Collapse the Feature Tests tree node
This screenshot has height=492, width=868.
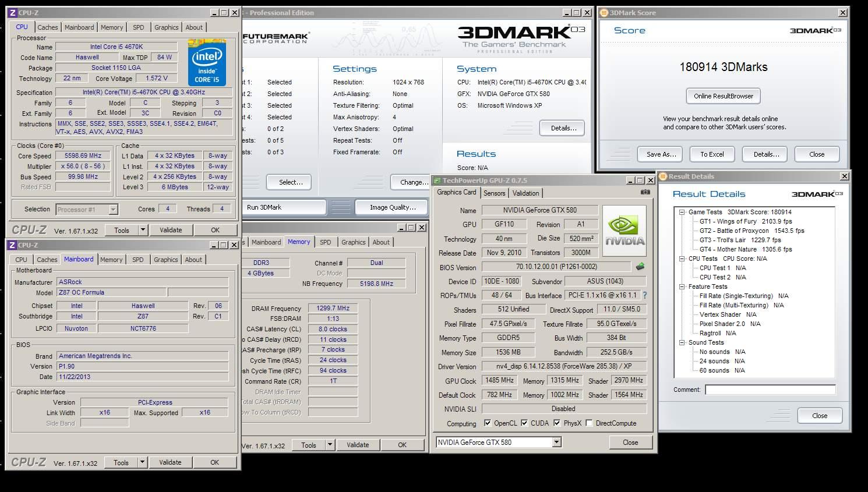(682, 286)
